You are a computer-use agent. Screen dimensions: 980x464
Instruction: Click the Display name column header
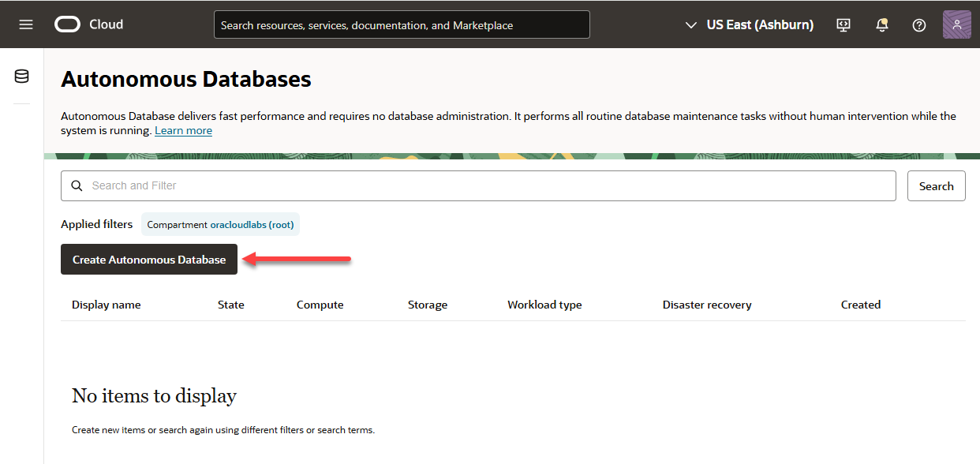click(x=107, y=305)
